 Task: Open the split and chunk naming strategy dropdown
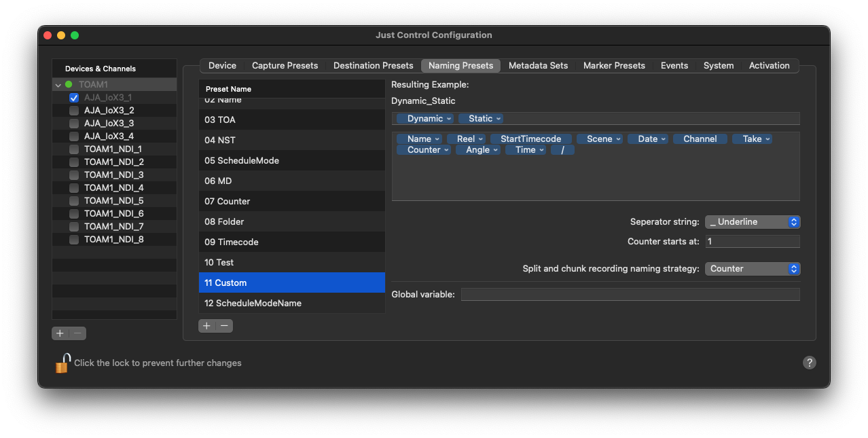pos(753,269)
